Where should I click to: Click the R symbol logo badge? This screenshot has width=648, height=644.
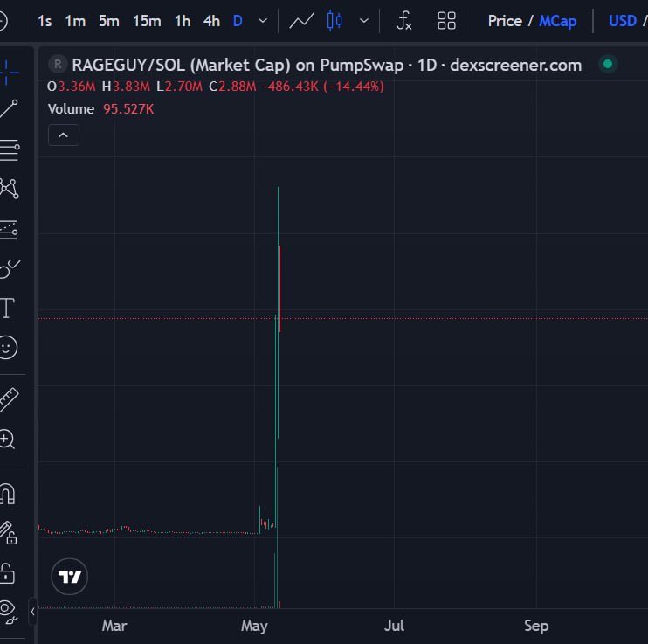point(58,65)
